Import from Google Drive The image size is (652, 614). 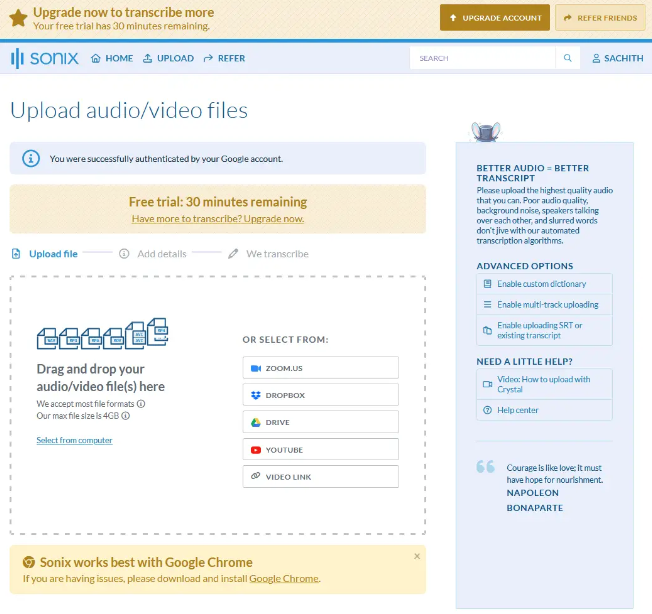321,422
